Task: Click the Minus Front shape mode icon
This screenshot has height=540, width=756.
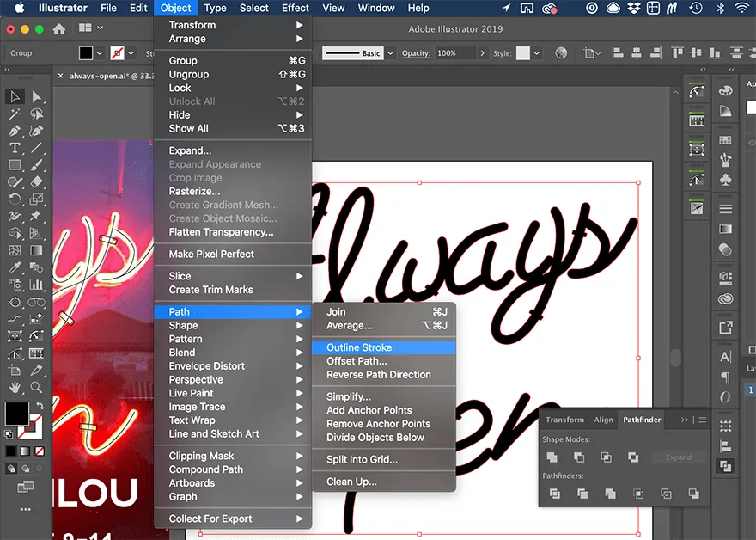Action: (x=578, y=457)
